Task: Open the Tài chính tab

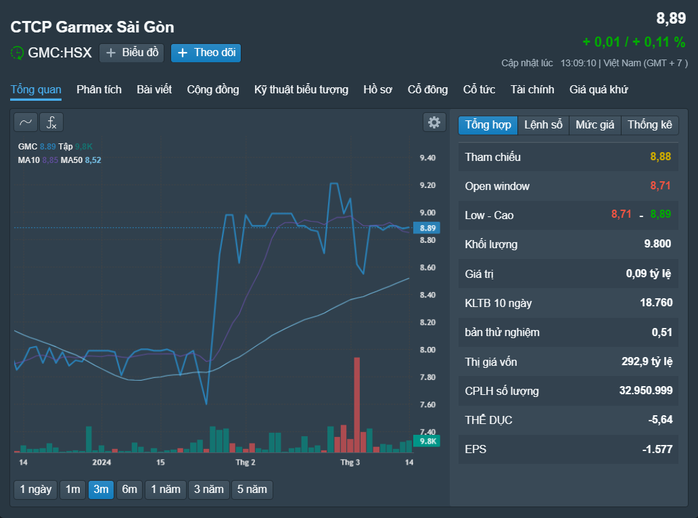Action: click(532, 89)
